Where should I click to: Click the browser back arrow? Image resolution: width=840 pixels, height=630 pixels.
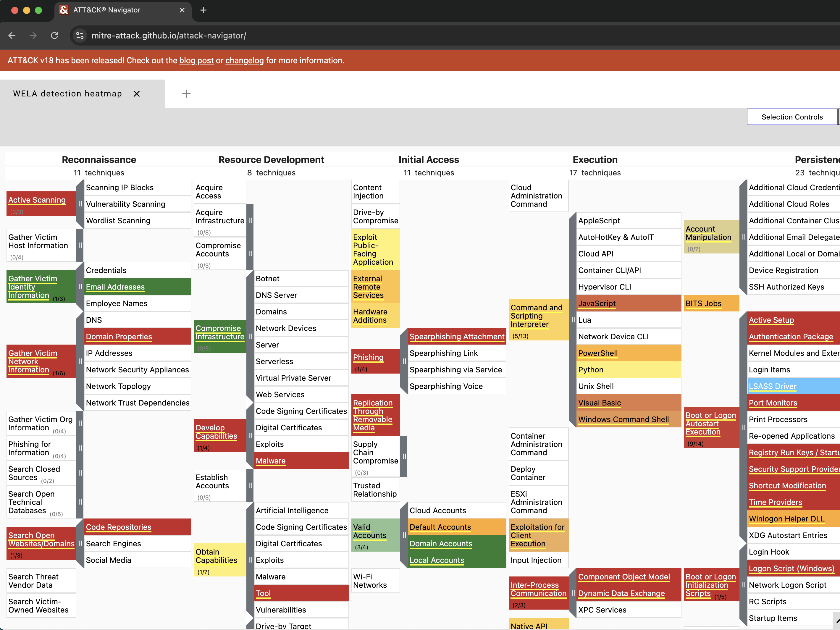(12, 36)
